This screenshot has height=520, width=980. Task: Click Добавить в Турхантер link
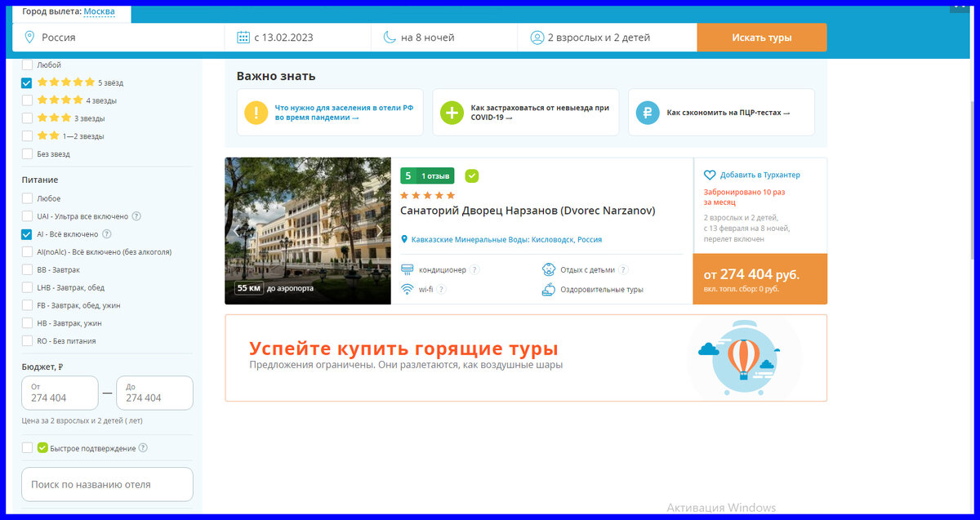pyautogui.click(x=760, y=175)
